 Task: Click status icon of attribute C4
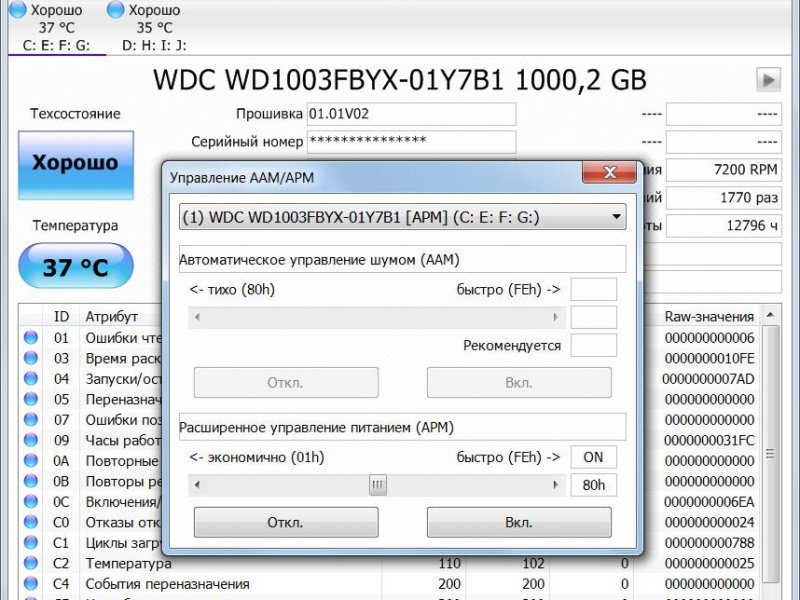click(31, 583)
